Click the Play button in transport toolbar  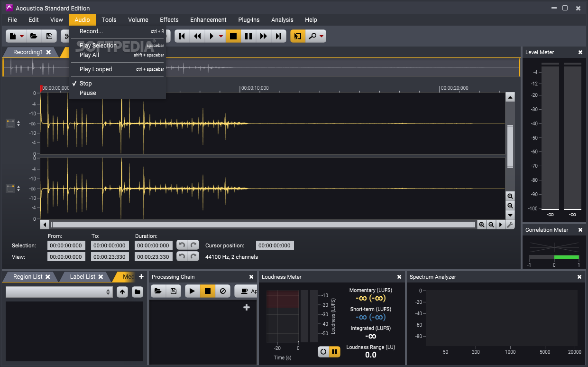(x=211, y=36)
